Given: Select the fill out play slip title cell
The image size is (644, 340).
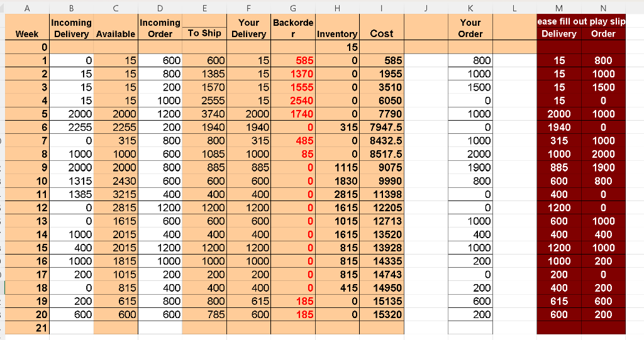Looking at the screenshot, I should coord(581,21).
